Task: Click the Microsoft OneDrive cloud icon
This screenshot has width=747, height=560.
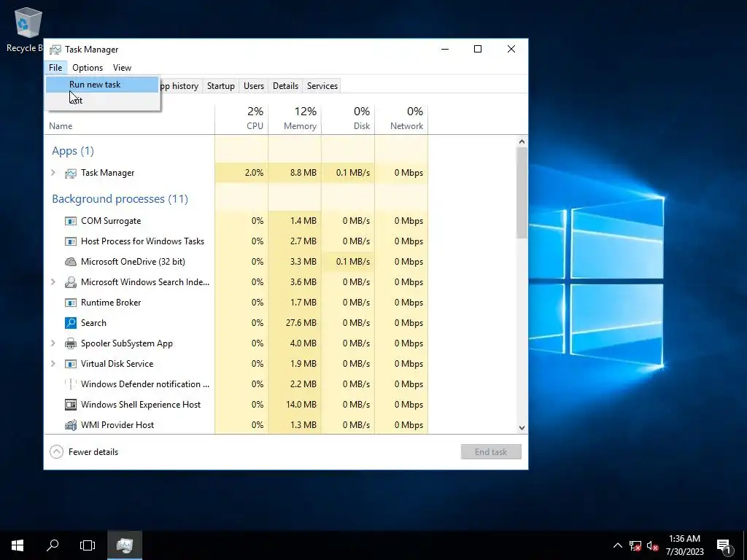Action: click(x=71, y=262)
